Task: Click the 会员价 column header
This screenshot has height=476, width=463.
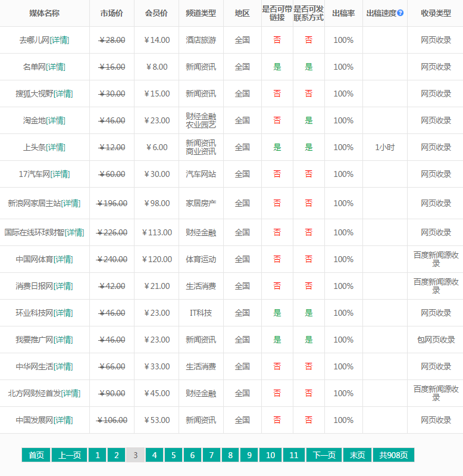Action: pos(157,13)
